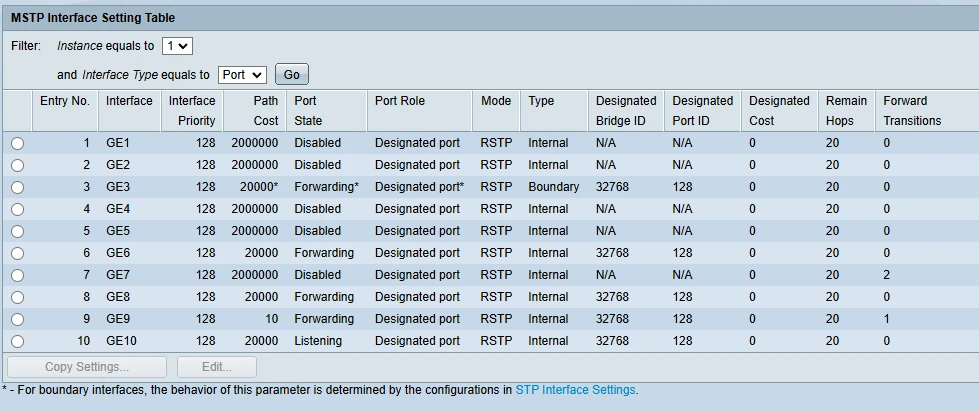Screen dimensions: 979x411
Task: Click the GE1 interface cell
Action: point(118,143)
